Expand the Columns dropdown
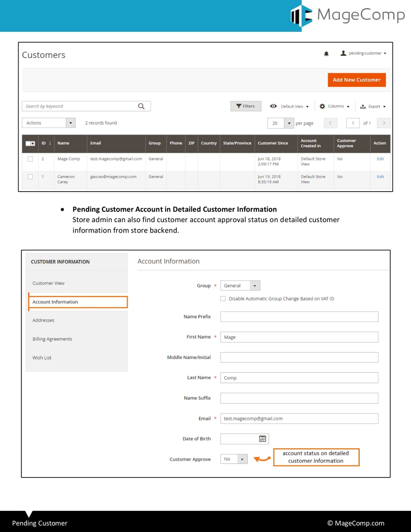 coord(338,106)
